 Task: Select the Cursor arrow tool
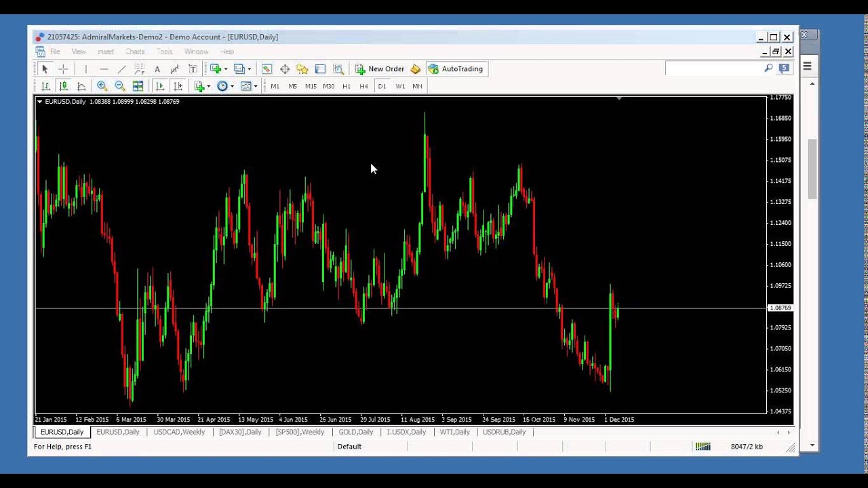[45, 69]
